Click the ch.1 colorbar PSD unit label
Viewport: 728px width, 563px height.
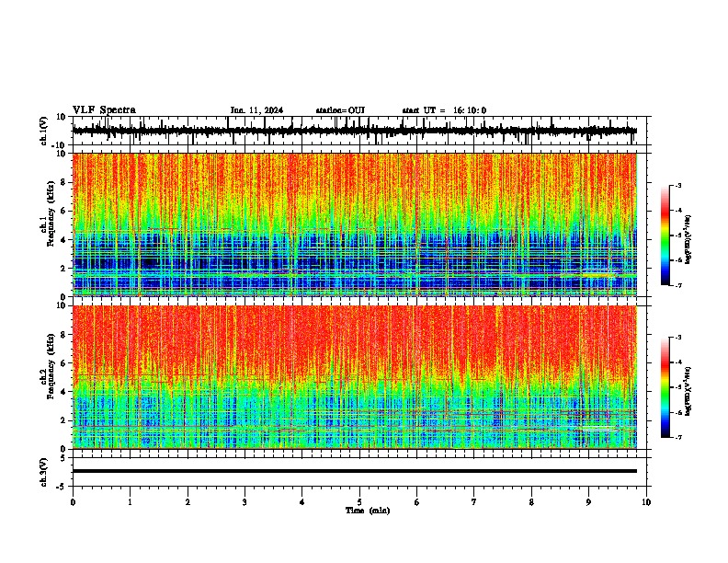click(688, 240)
